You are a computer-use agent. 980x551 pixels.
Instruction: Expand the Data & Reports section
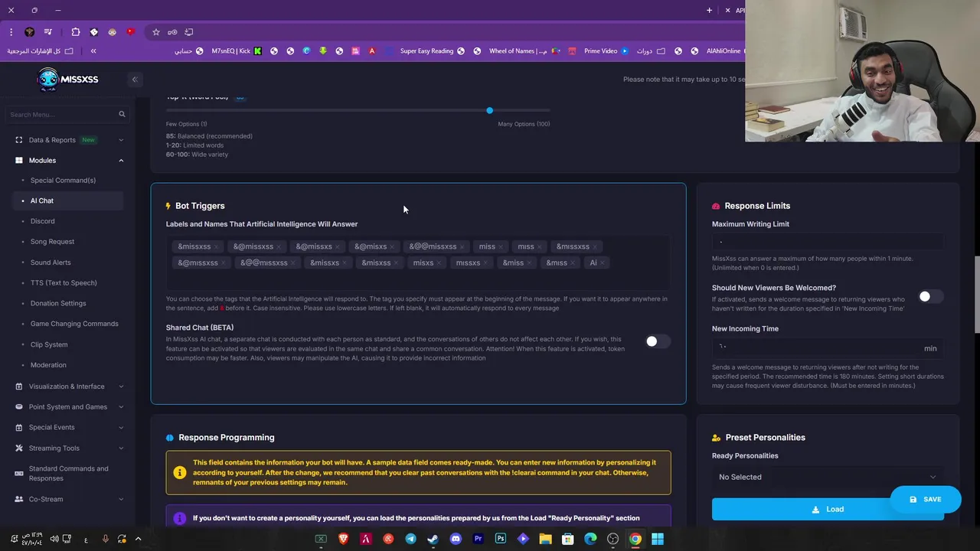[x=69, y=140]
